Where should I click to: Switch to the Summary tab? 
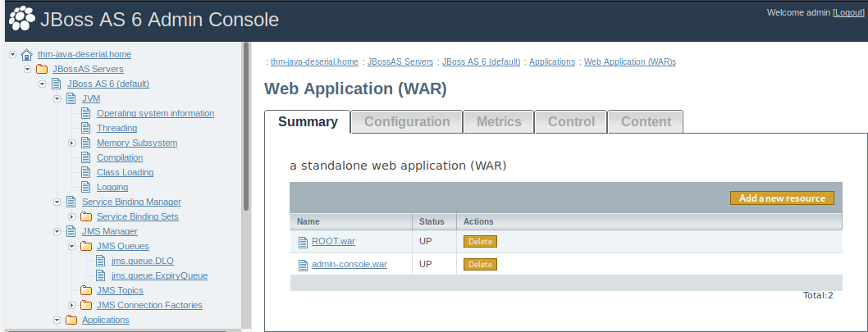point(308,121)
